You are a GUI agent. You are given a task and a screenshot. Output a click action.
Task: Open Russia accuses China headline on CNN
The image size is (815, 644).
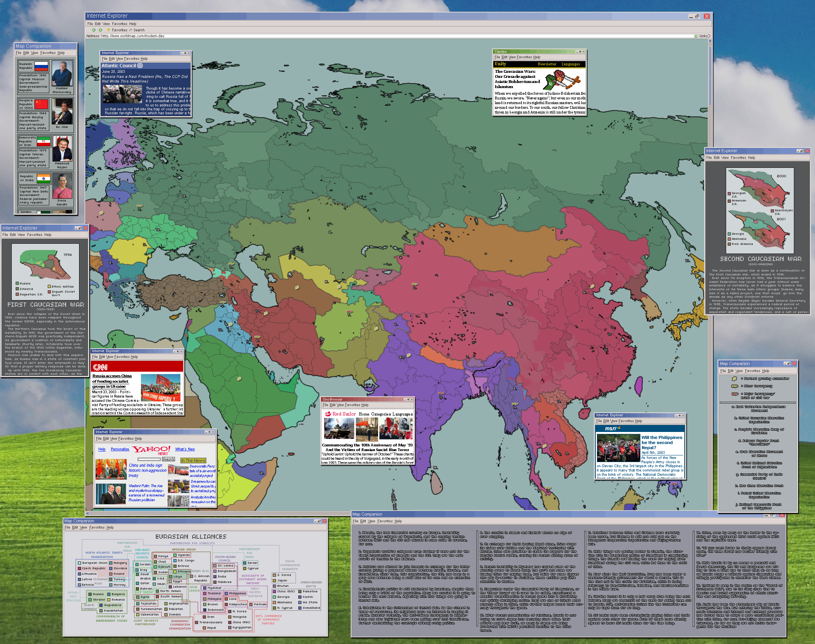[x=112, y=381]
